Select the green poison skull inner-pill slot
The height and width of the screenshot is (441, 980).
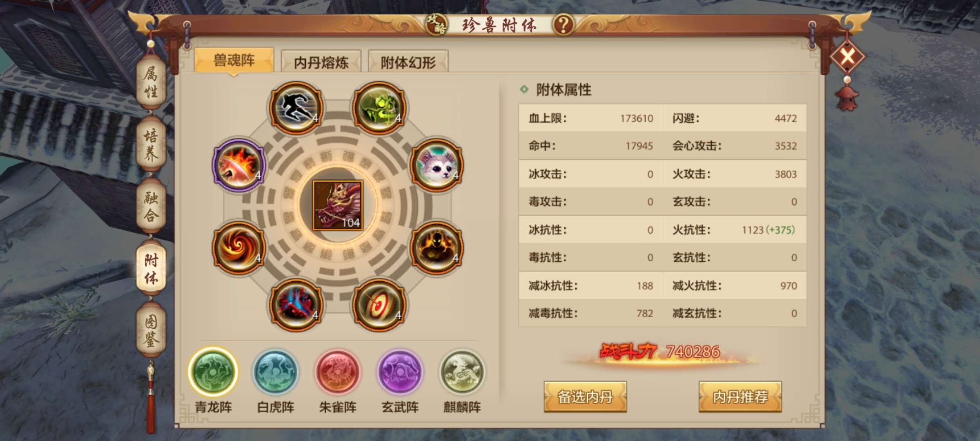(x=379, y=107)
